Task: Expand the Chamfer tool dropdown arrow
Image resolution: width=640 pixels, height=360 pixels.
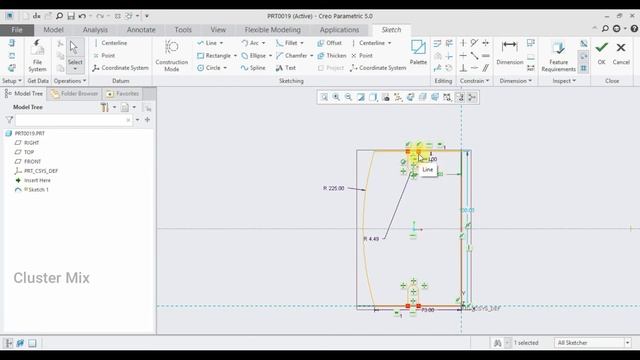Action: [311, 56]
